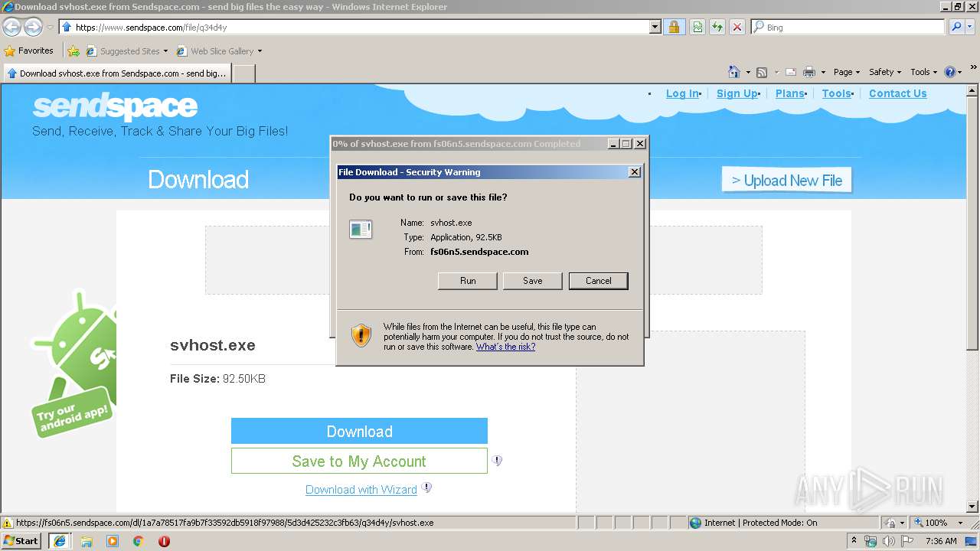The image size is (980, 551).
Task: Select the Download svhost.exe browser tab
Action: pyautogui.click(x=116, y=73)
